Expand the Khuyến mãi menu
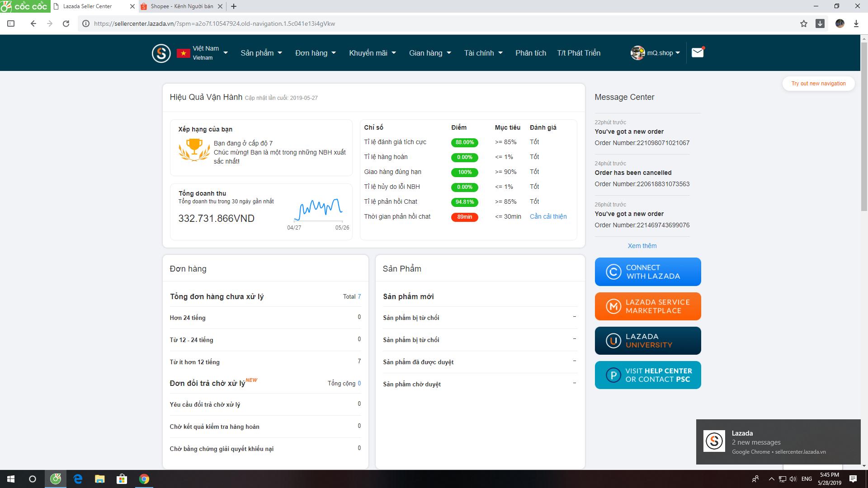The image size is (868, 488). point(373,53)
